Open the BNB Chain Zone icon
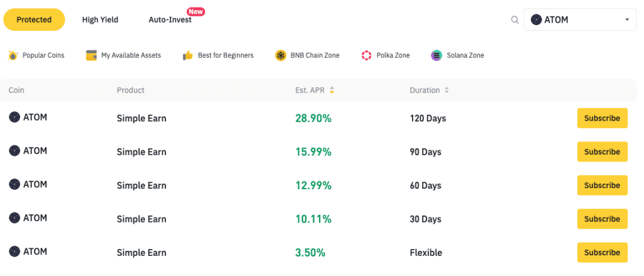This screenshot has height=276, width=644. click(280, 55)
